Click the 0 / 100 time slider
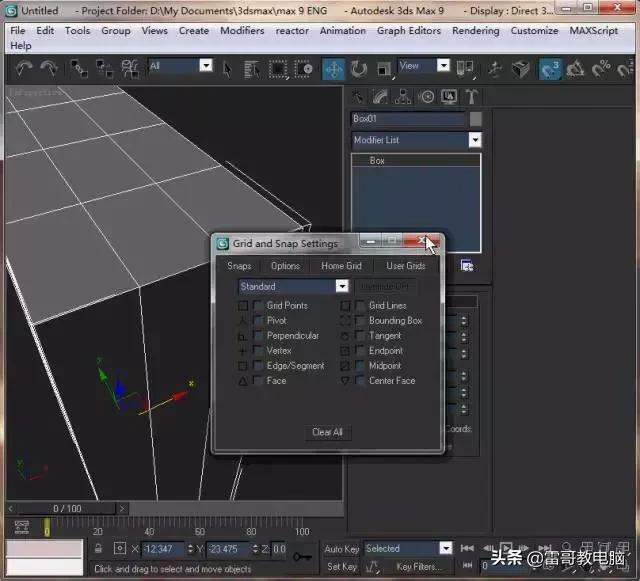This screenshot has width=640, height=581. pos(67,509)
